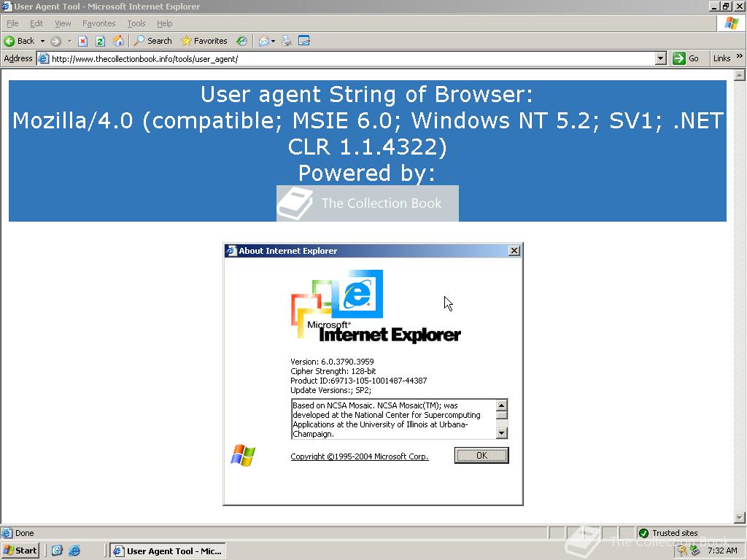Open the Favorites pane from toolbar
Screen dimensions: 747x560
204,41
